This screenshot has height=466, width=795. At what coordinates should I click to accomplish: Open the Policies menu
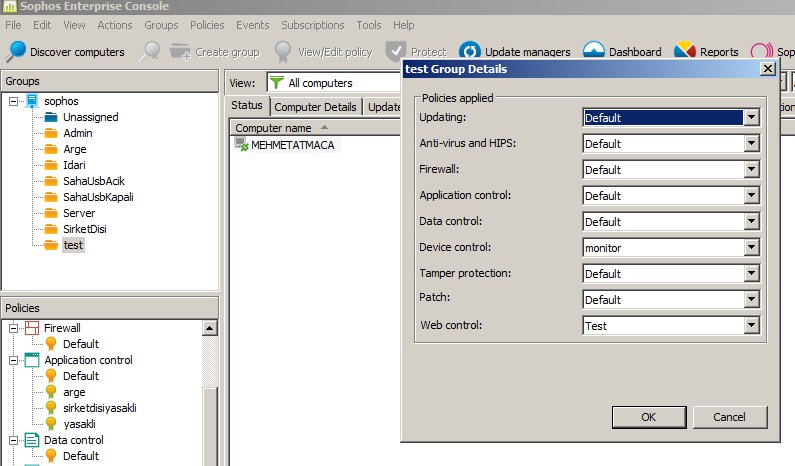(x=207, y=25)
